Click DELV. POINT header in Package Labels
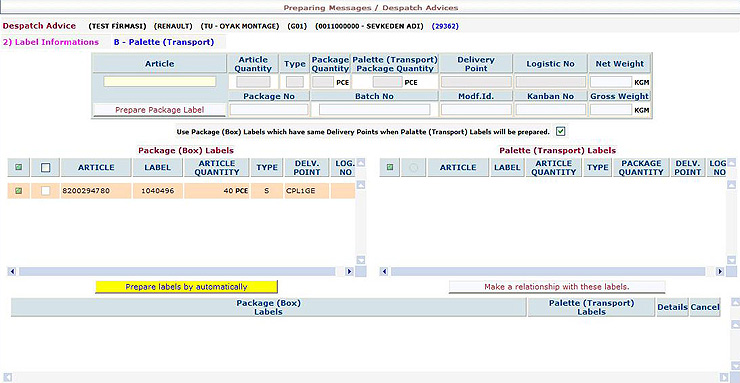740x383 pixels. tap(307, 167)
